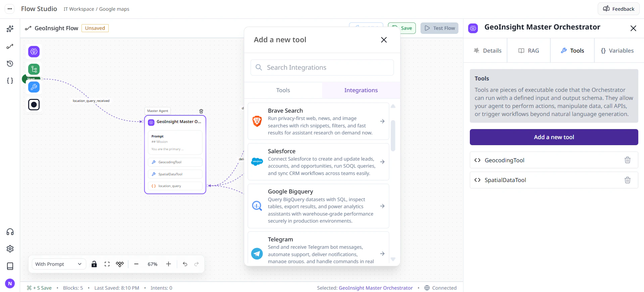Click the fit-to-screen icon

[107, 264]
